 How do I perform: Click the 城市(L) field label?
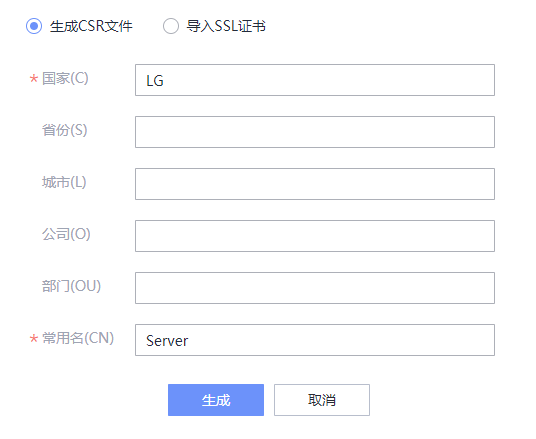pyautogui.click(x=64, y=182)
